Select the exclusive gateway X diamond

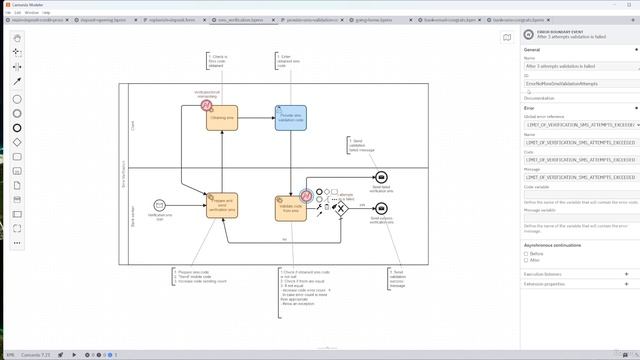[341, 209]
